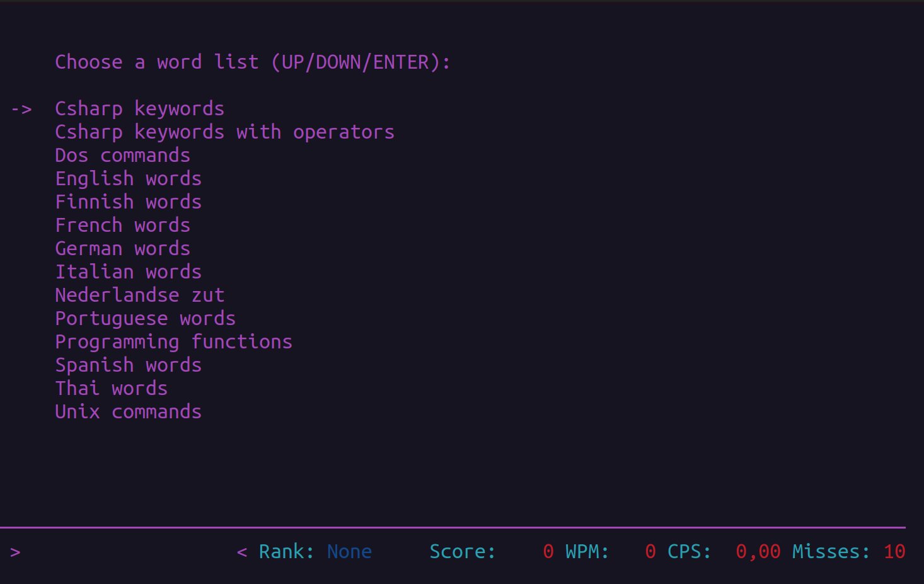Pick Programming functions list
This screenshot has height=584, width=924.
[x=173, y=342]
